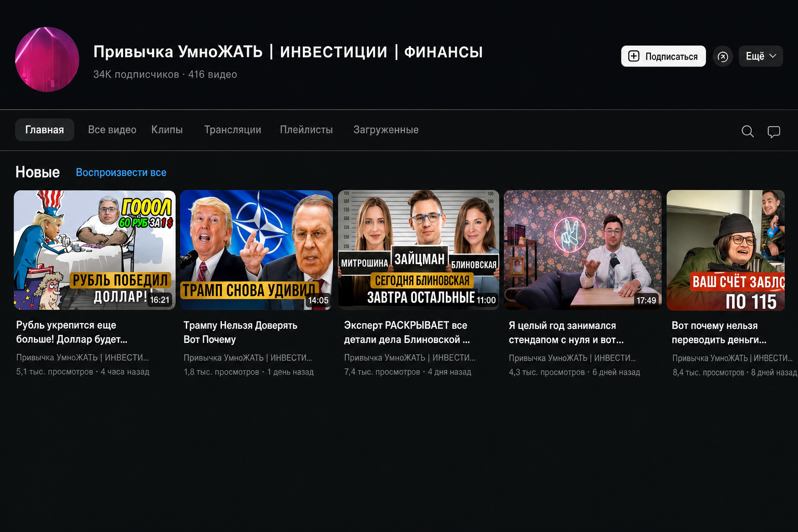Open title Рубль укрепится еще больше
This screenshot has height=532, width=798.
point(72,332)
